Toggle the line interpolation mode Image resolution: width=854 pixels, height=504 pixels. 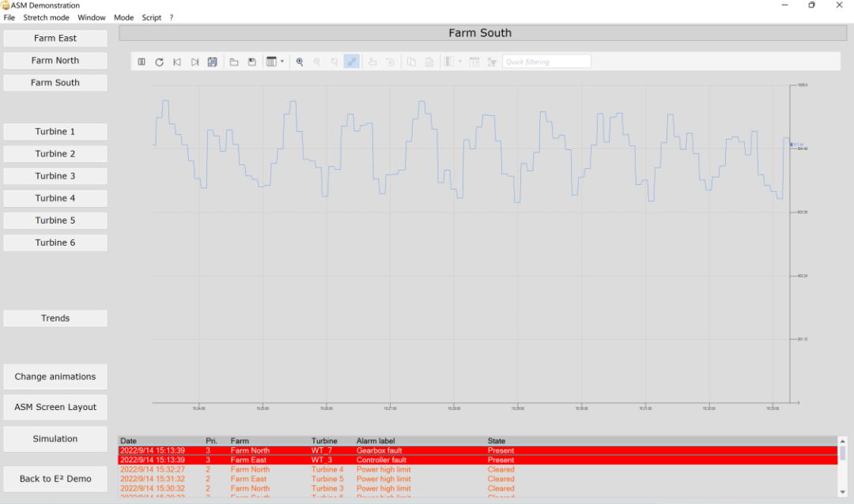pyautogui.click(x=351, y=62)
